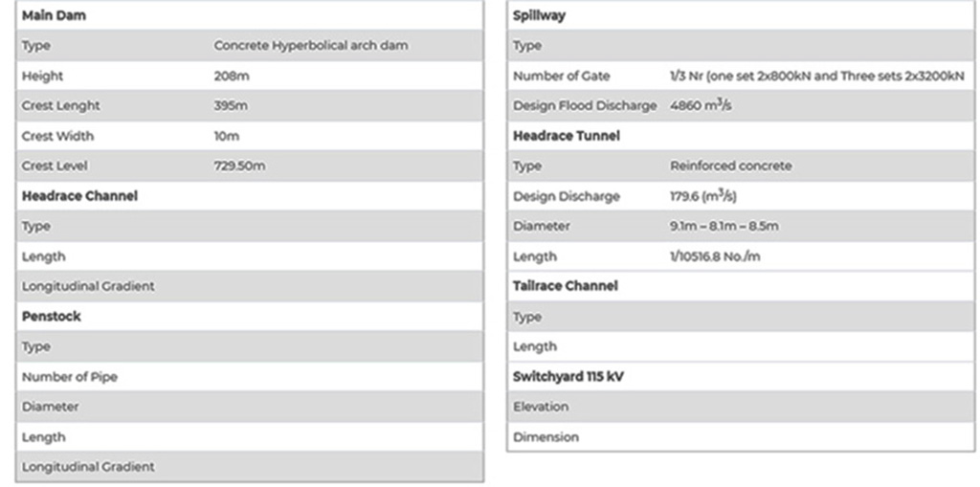This screenshot has height=487, width=980.
Task: Click the Tailrace Channel section header
Action: pyautogui.click(x=565, y=286)
